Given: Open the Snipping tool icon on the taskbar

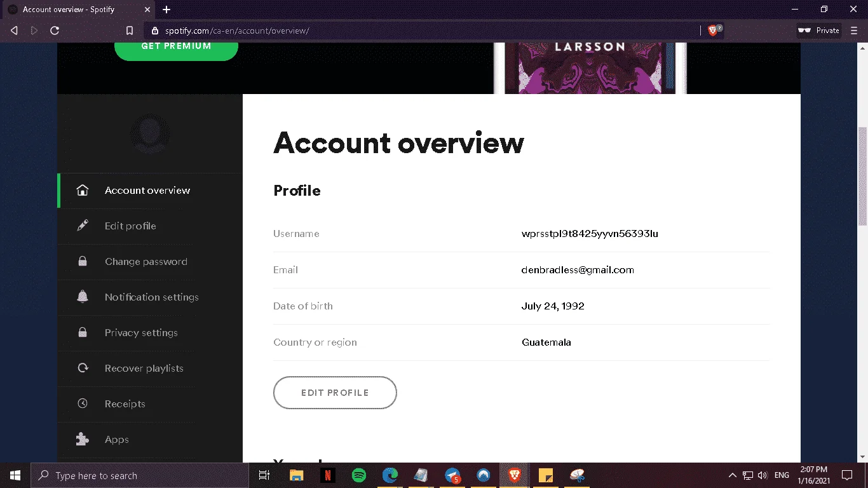Looking at the screenshot, I should coord(577,475).
